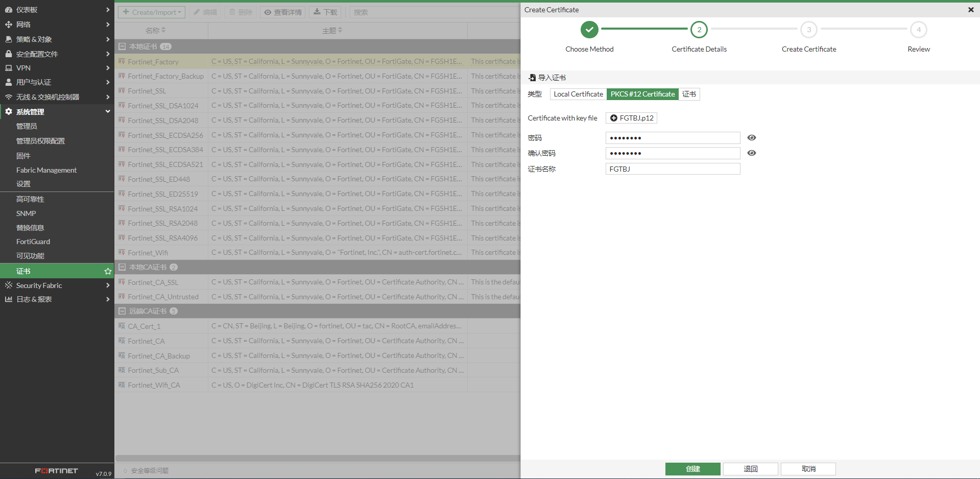Collapse the 本地CA证书 group
The width and height of the screenshot is (980, 479).
point(122,267)
